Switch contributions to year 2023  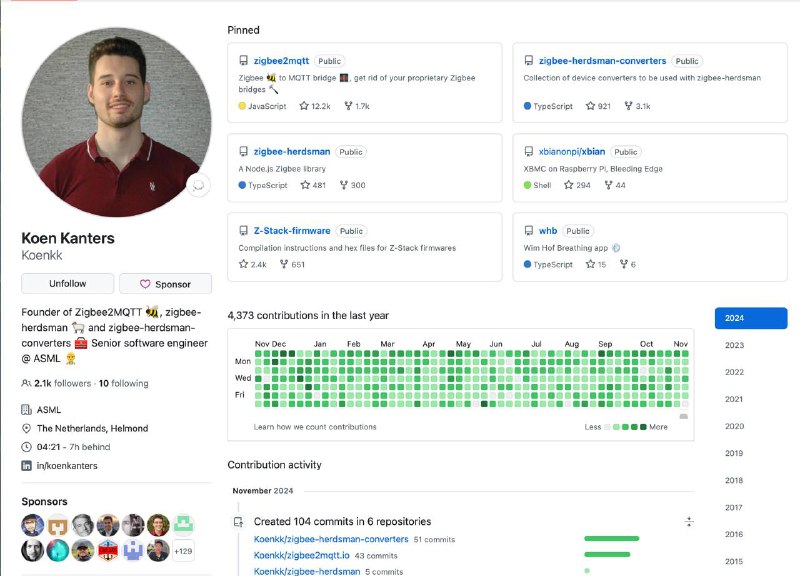click(x=734, y=345)
